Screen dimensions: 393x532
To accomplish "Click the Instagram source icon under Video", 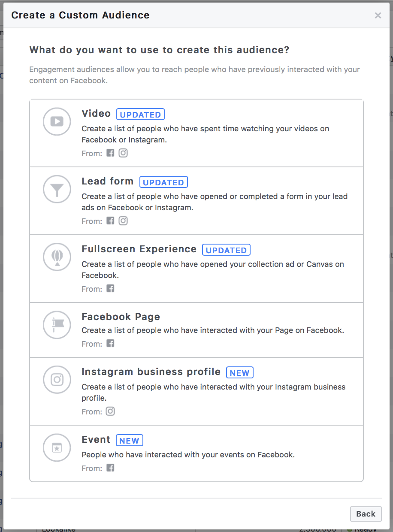I will [x=123, y=153].
